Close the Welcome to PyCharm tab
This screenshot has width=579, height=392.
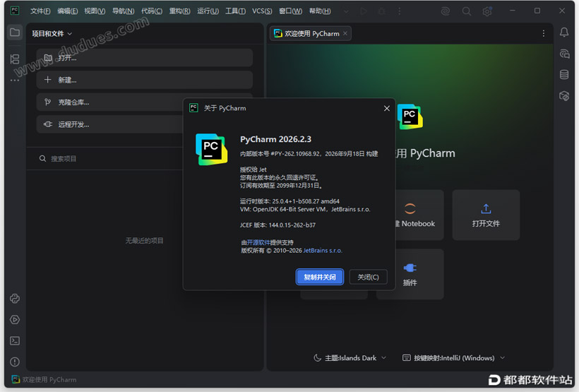345,34
